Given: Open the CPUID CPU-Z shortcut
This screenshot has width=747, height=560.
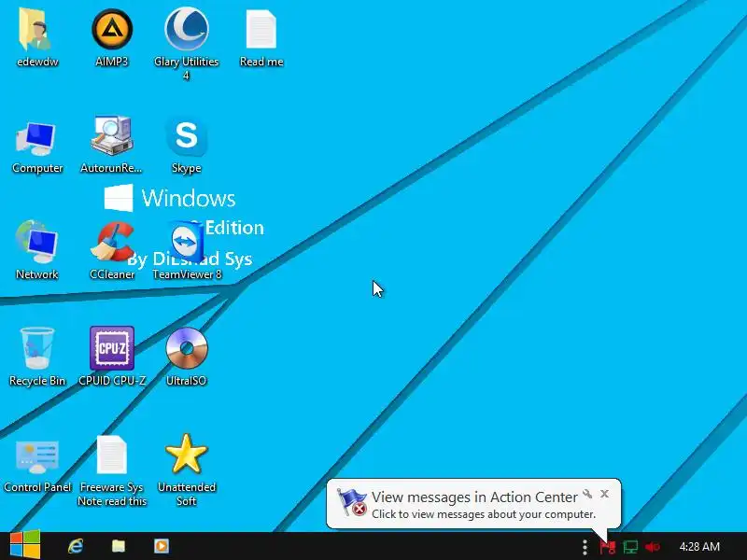Looking at the screenshot, I should [x=111, y=348].
